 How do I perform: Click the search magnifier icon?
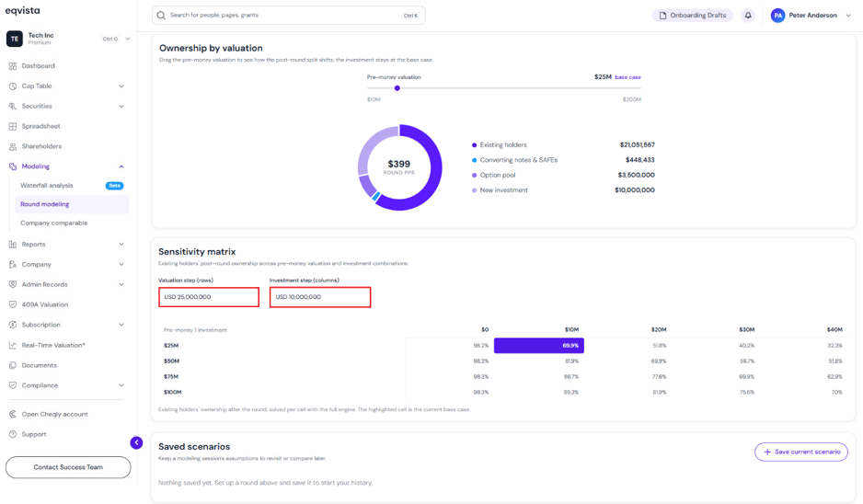click(161, 16)
